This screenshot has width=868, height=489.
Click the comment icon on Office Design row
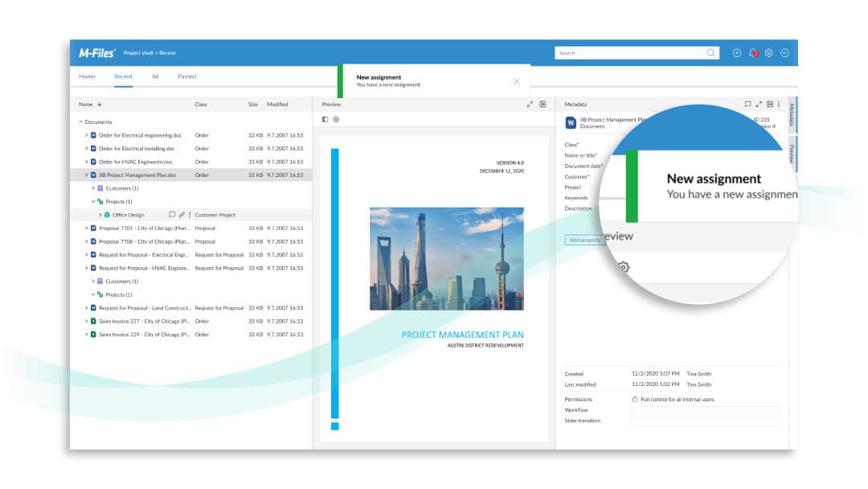[172, 215]
